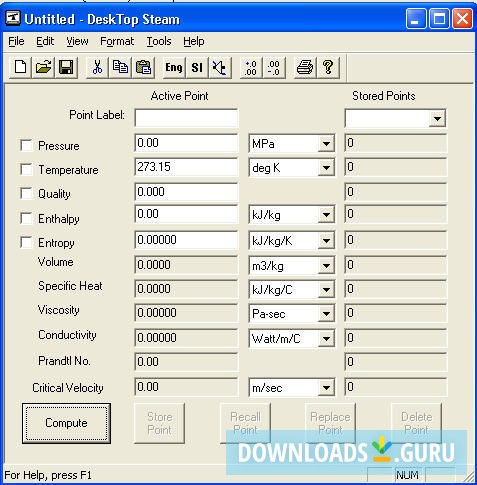Click the Recall Point button

245,423
